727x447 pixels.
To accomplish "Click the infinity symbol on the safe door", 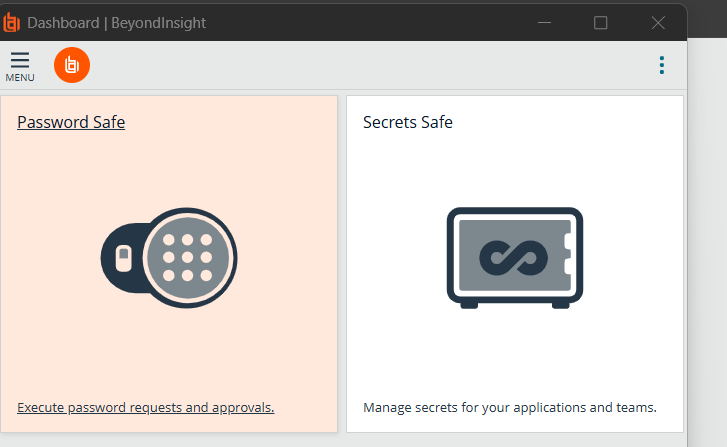I will (513, 258).
